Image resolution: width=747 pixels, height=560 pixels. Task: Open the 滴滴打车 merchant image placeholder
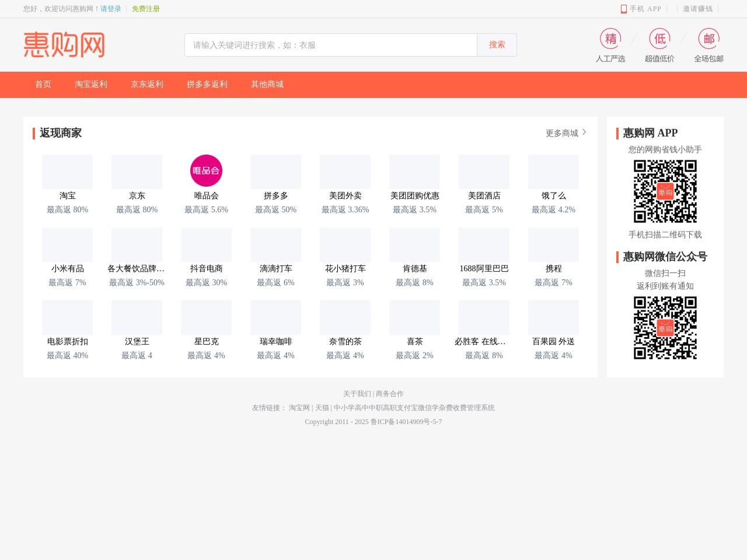pyautogui.click(x=275, y=244)
